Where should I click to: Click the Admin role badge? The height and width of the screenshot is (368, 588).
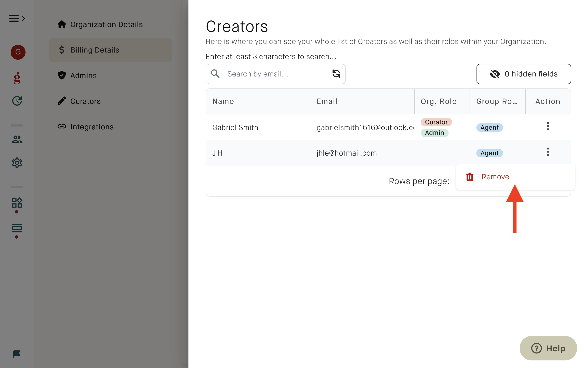[434, 133]
